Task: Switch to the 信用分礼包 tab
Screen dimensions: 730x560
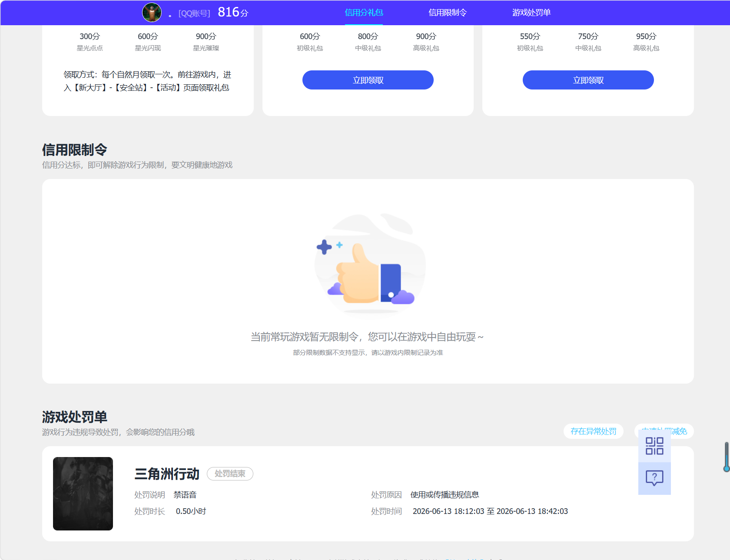Action: [x=364, y=13]
